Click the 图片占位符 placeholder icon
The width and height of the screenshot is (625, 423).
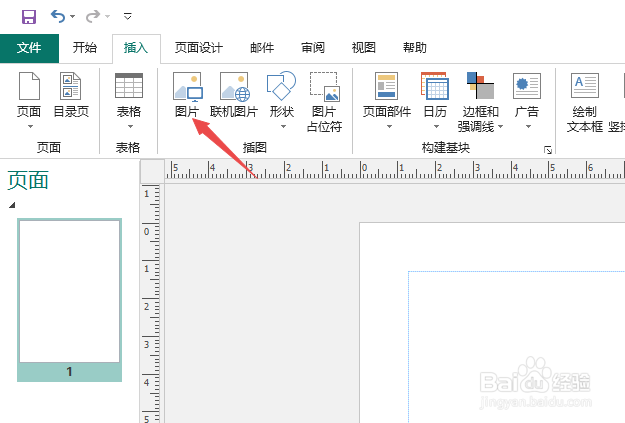(324, 86)
